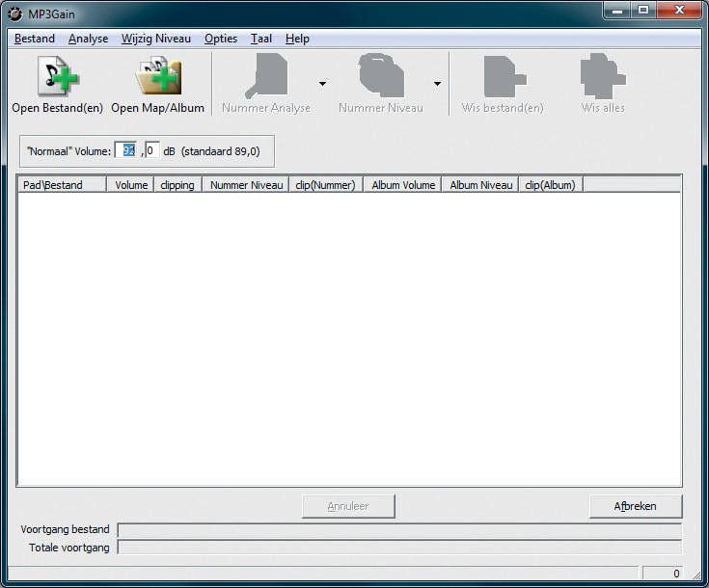Open the Opties menu

coord(221,39)
